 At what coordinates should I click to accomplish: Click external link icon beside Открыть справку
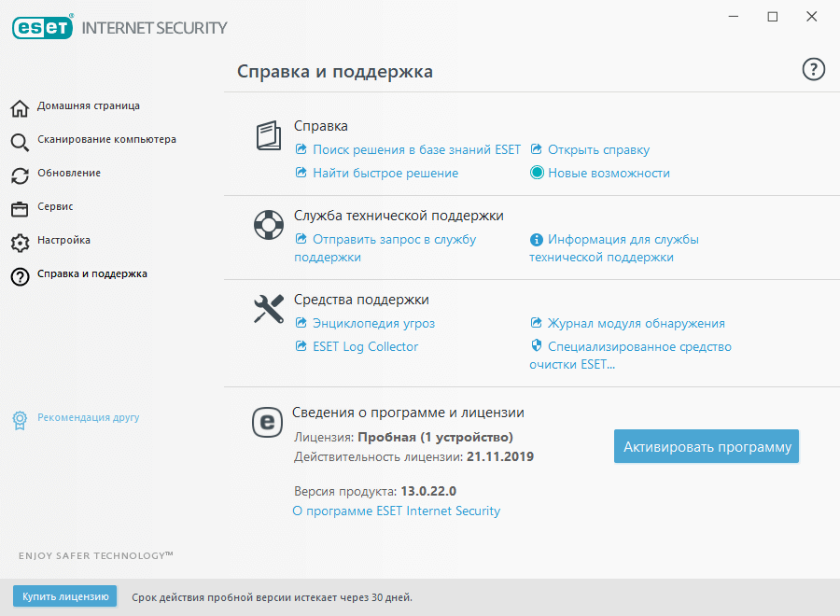click(537, 149)
